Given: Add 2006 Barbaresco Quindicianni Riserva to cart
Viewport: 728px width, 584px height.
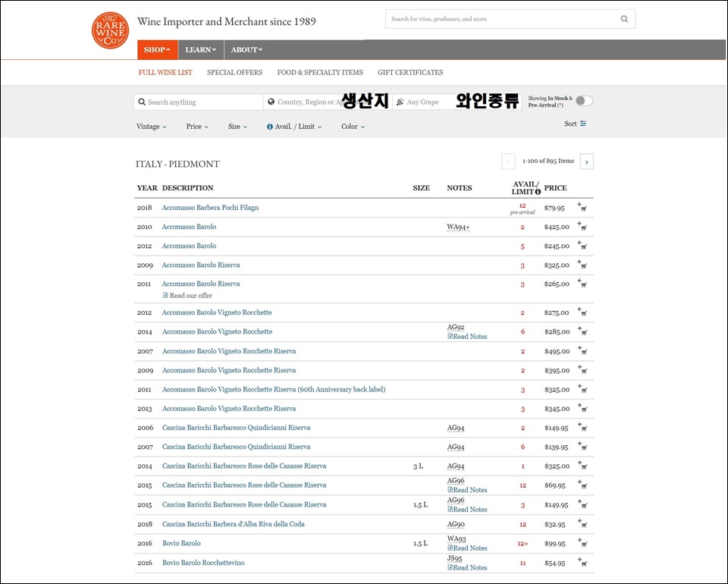Looking at the screenshot, I should point(582,427).
